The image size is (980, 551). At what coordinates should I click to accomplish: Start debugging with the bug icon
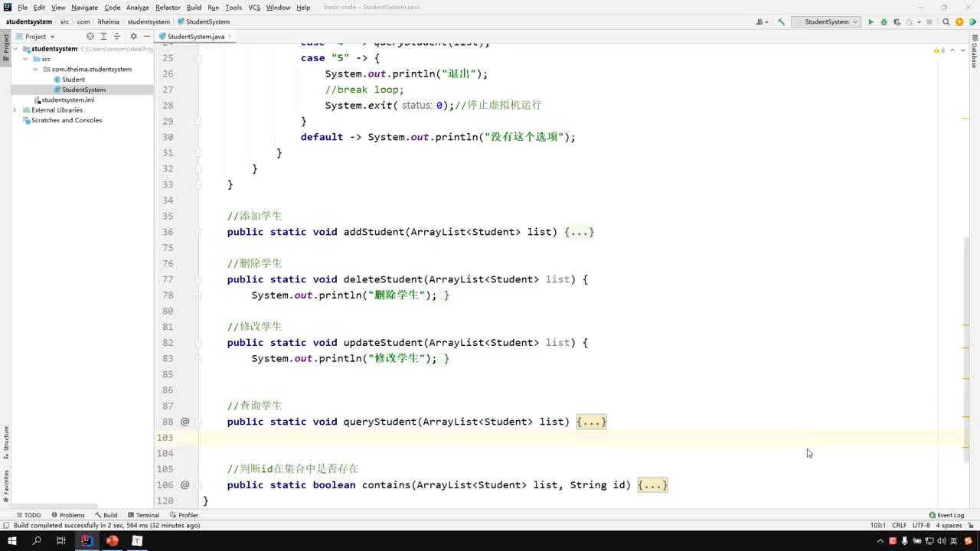click(x=884, y=22)
